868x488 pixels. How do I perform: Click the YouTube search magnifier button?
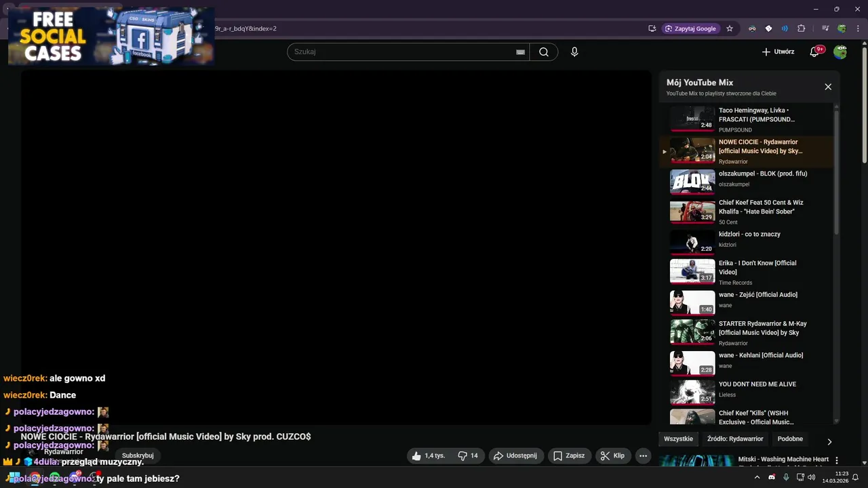[544, 52]
